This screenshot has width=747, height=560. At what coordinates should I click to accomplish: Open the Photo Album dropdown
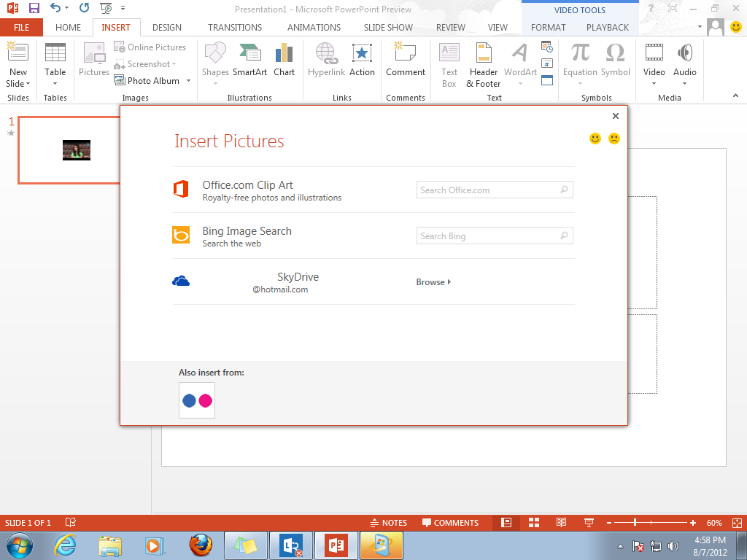pyautogui.click(x=187, y=80)
